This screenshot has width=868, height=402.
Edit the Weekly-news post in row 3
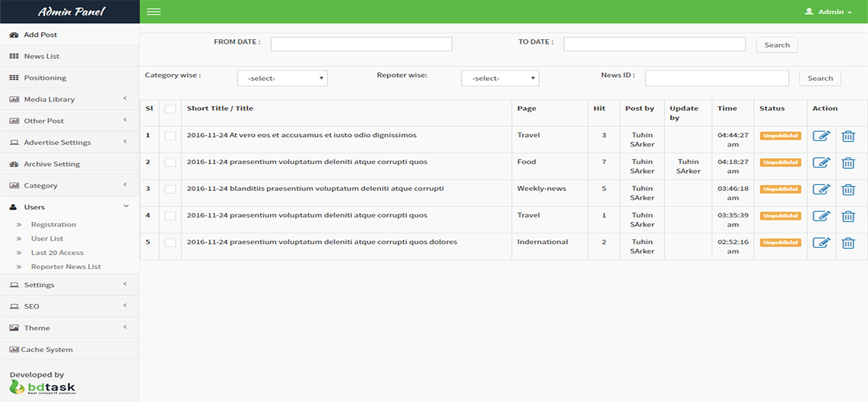821,190
